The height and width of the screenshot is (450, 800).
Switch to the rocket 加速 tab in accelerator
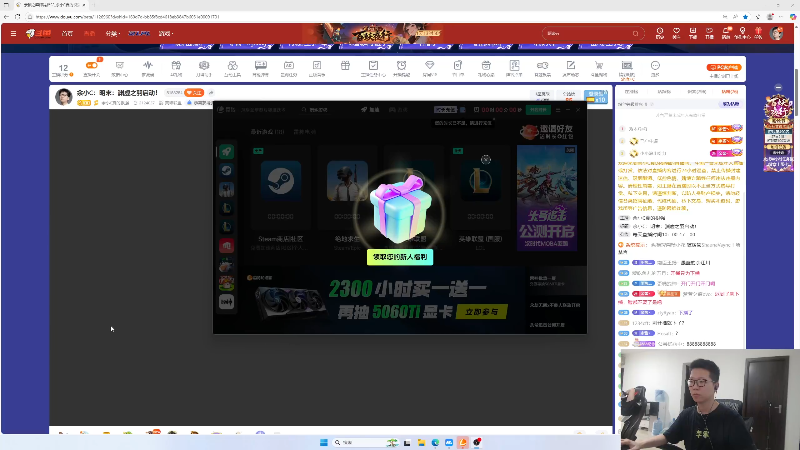tap(370, 110)
